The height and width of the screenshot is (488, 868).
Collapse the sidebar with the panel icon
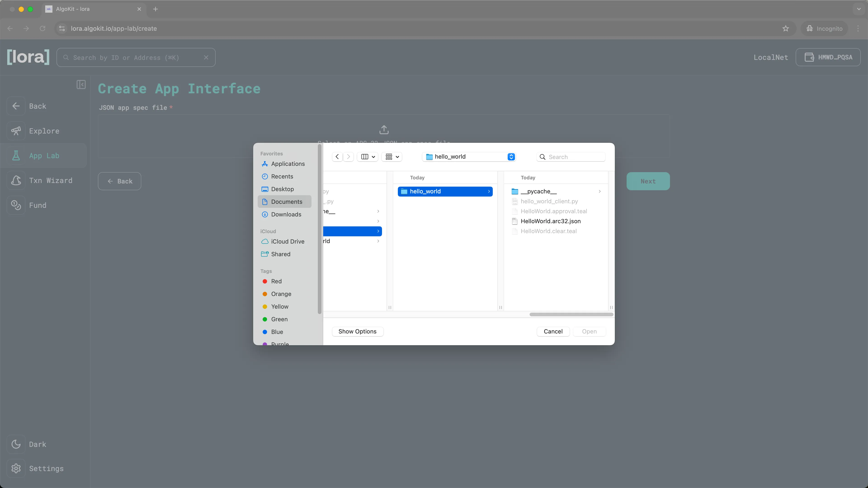[x=81, y=84]
